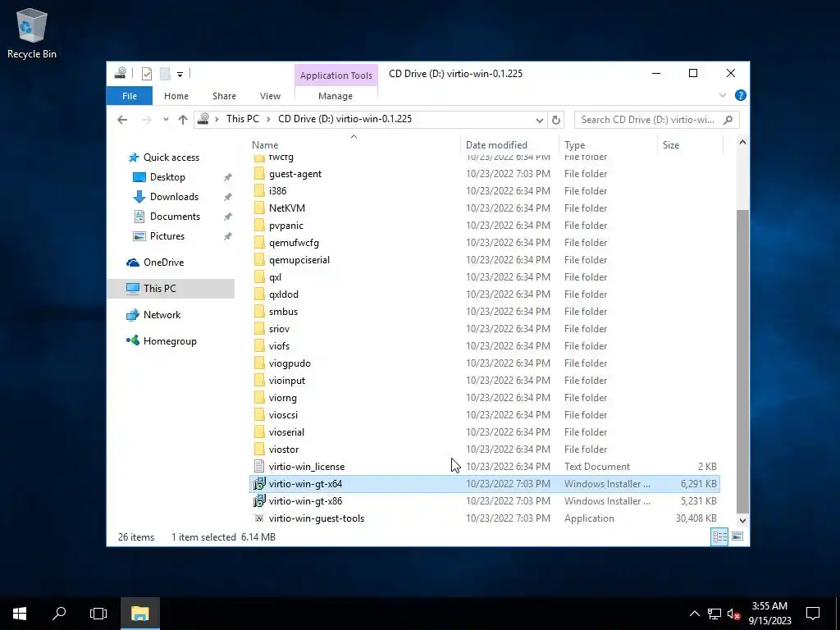This screenshot has width=840, height=630.
Task: Expand the ribbon with the chevron
Action: tap(722, 95)
